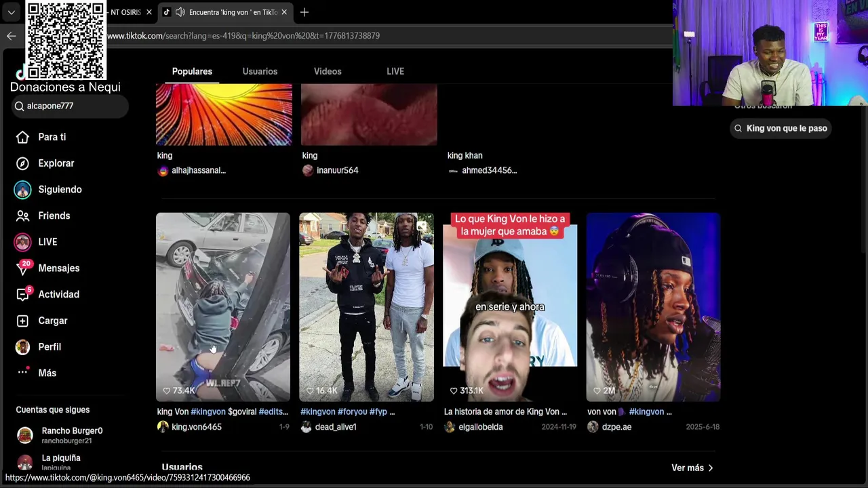The width and height of the screenshot is (868, 488).
Task: Switch to the Populares tab
Action: pyautogui.click(x=192, y=71)
